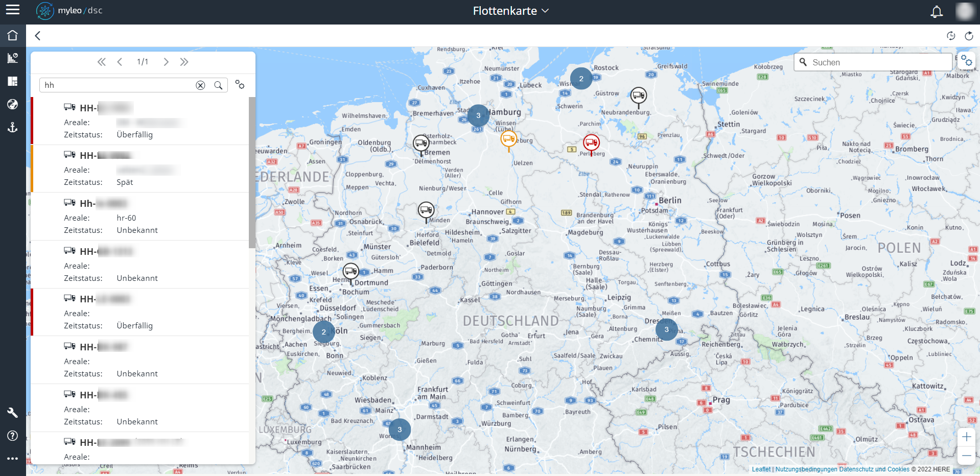Click the vehicle list scrollbar
Viewport: 980px width, 476px height.
(252, 173)
